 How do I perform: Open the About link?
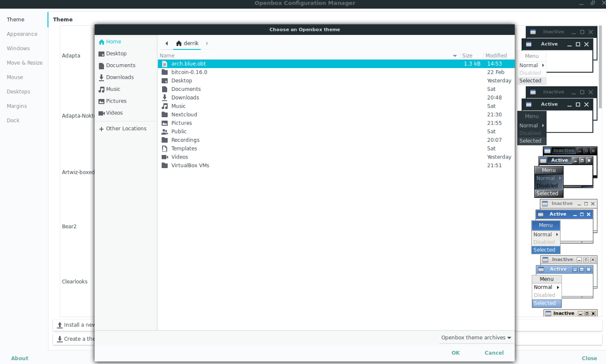click(x=20, y=358)
